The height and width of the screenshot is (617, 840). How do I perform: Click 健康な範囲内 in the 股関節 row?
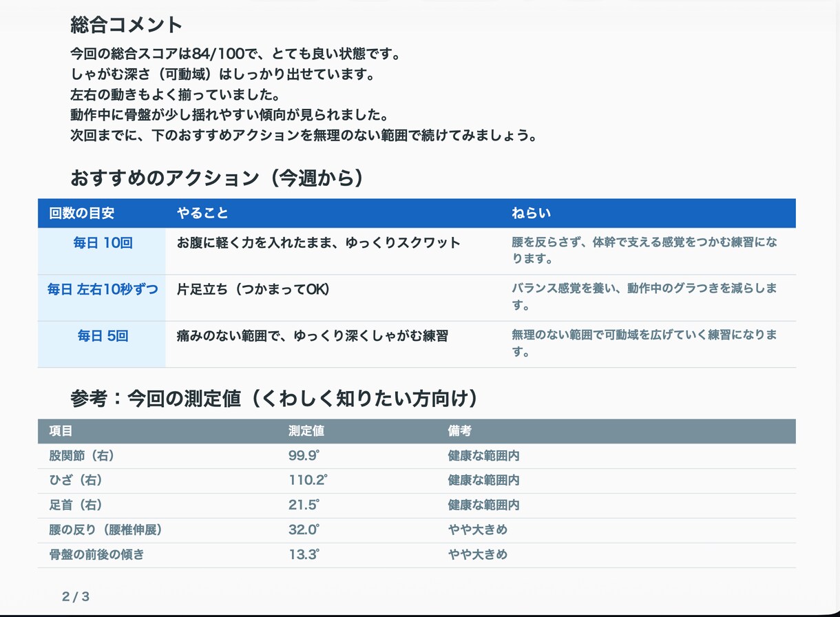click(x=483, y=456)
